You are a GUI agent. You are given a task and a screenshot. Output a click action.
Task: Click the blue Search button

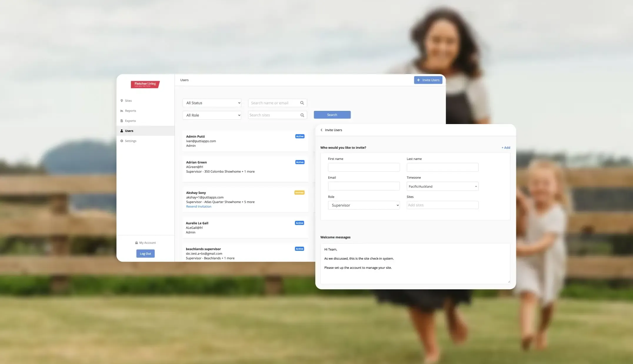332,115
